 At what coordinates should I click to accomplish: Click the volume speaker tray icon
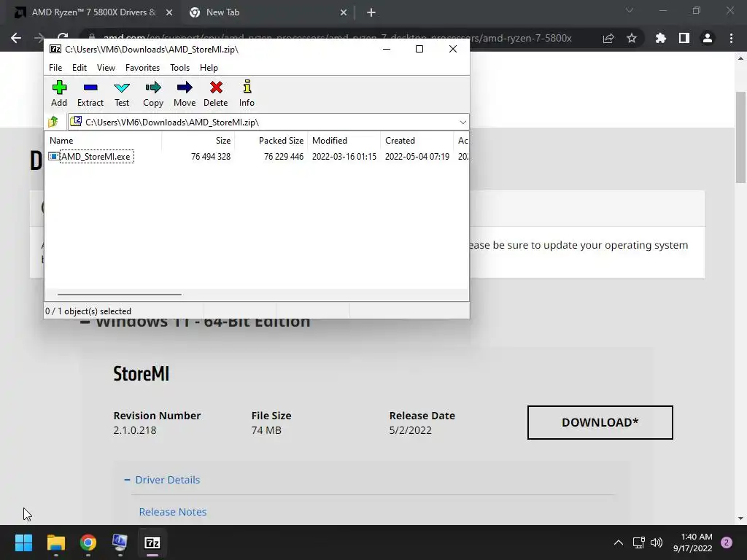point(657,542)
